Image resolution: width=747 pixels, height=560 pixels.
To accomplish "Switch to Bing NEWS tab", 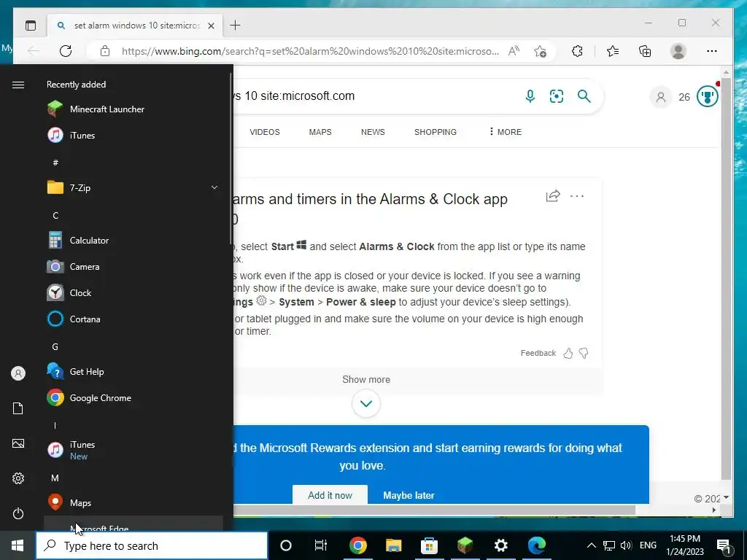I will click(373, 132).
